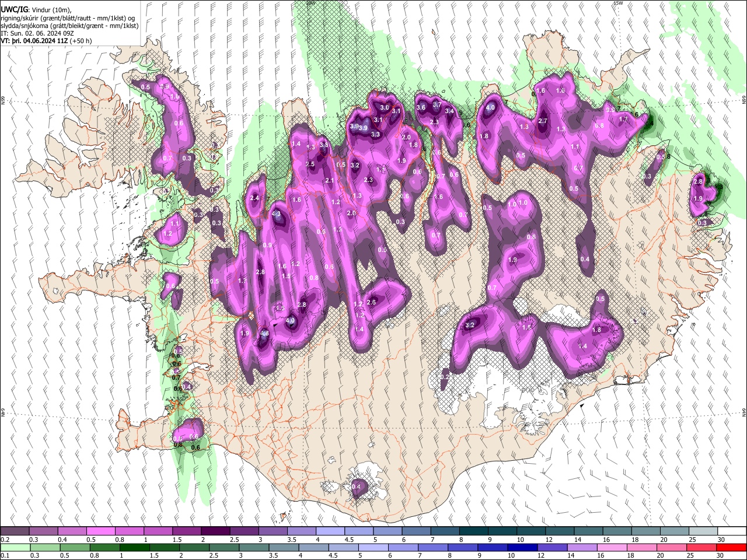Click the 3.3 value label on the map
Screen dimensions: 747x560
tap(375, 134)
